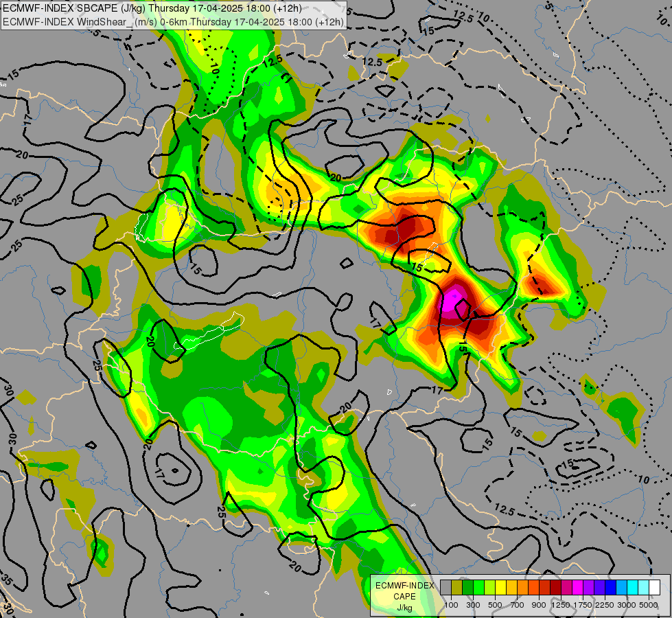Image resolution: width=672 pixels, height=618 pixels.
Task: Click the '500' legend scale value
Action: 495,605
